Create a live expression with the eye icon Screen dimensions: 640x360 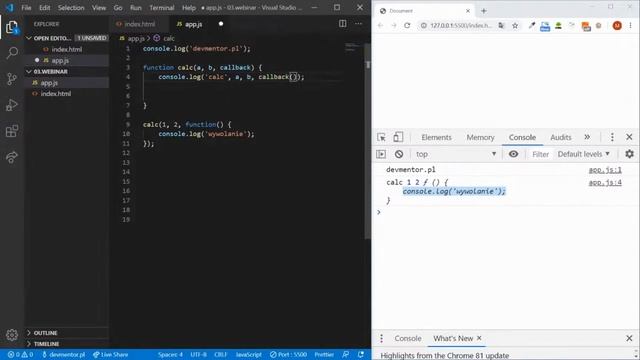point(513,154)
